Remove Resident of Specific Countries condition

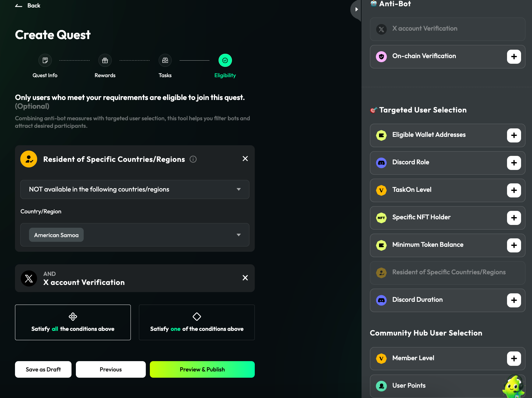[x=245, y=159]
